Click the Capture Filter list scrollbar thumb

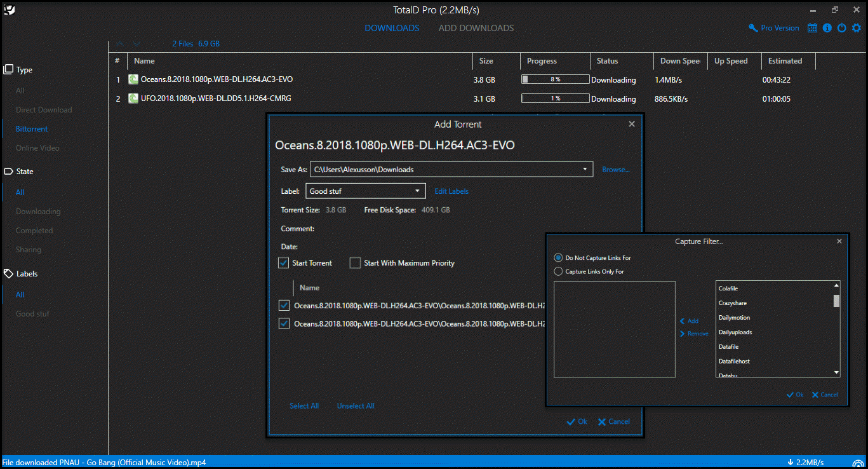click(x=836, y=301)
